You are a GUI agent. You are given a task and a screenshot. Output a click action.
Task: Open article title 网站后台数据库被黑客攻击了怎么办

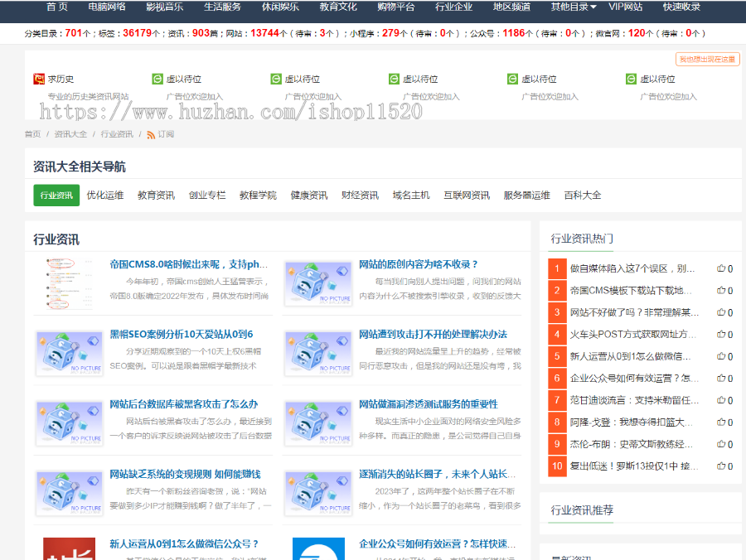tap(184, 404)
